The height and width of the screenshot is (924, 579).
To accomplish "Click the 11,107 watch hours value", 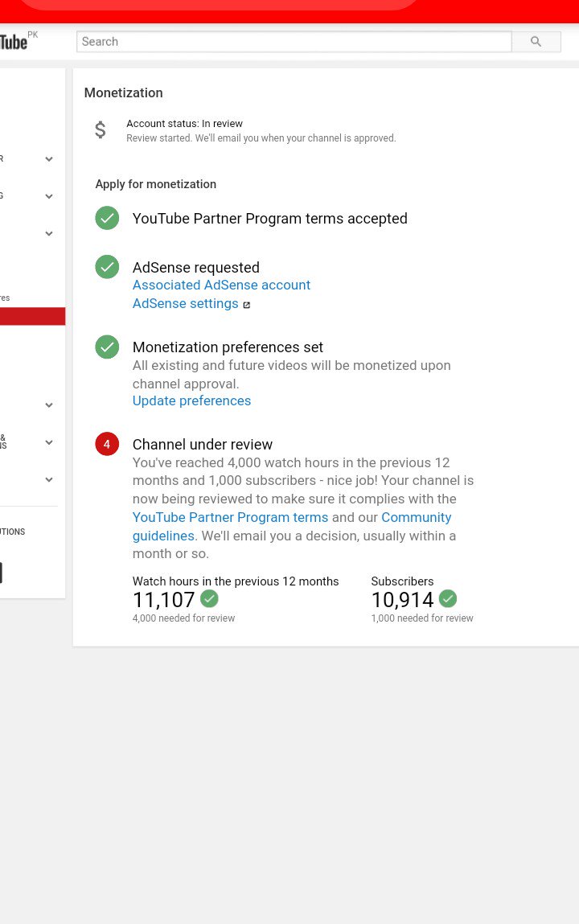I will [164, 600].
